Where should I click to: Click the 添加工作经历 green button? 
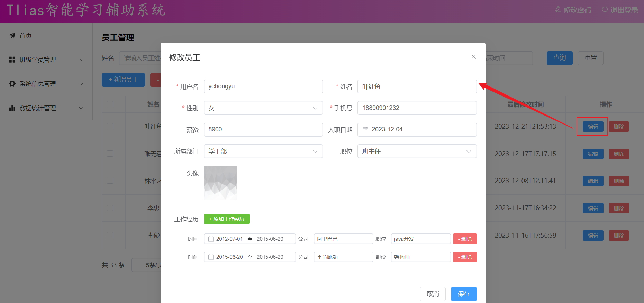pyautogui.click(x=227, y=219)
